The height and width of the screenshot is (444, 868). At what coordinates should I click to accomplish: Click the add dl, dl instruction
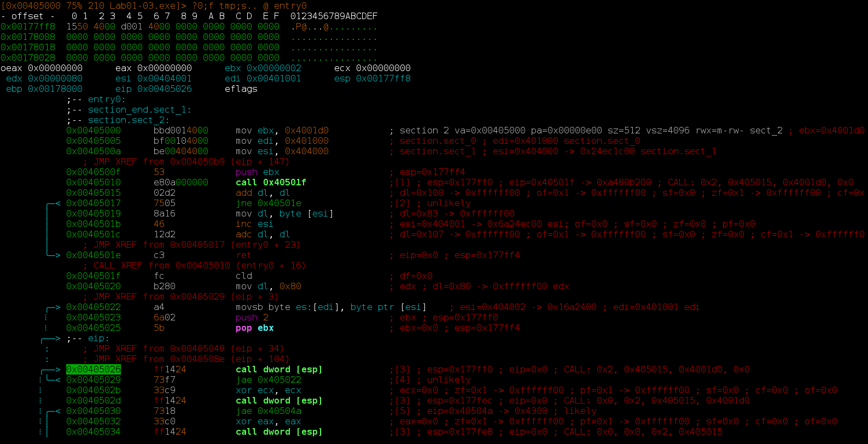(263, 192)
